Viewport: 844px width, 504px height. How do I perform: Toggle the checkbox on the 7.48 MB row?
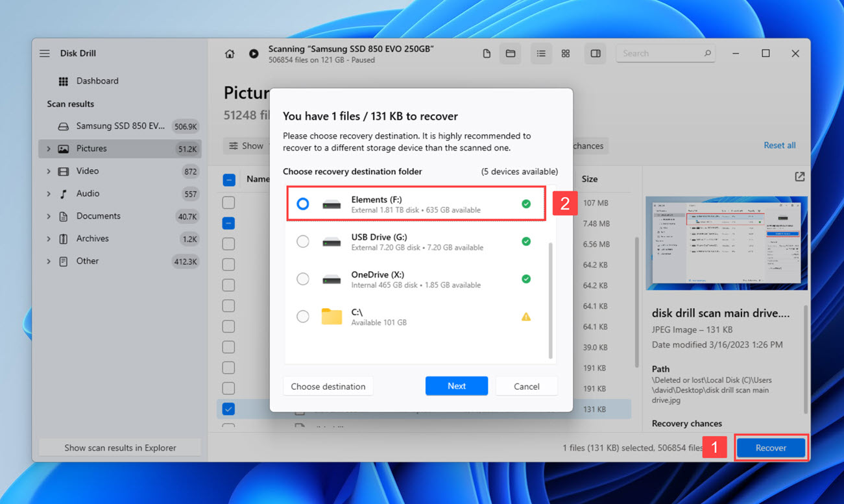(228, 223)
